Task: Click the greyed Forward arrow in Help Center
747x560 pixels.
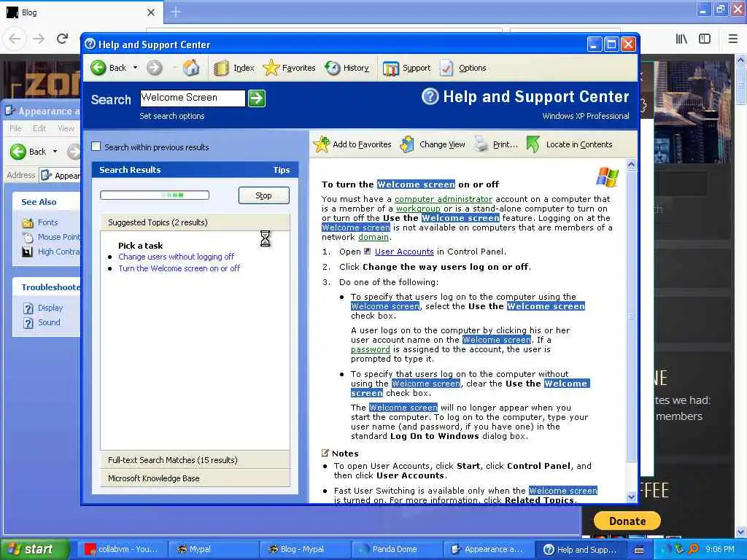Action: coord(155,68)
